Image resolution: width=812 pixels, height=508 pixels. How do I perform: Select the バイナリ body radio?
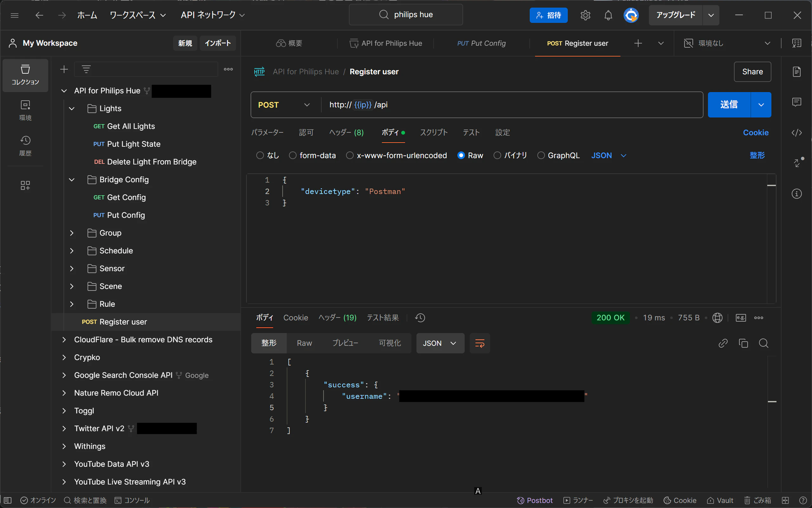(497, 155)
